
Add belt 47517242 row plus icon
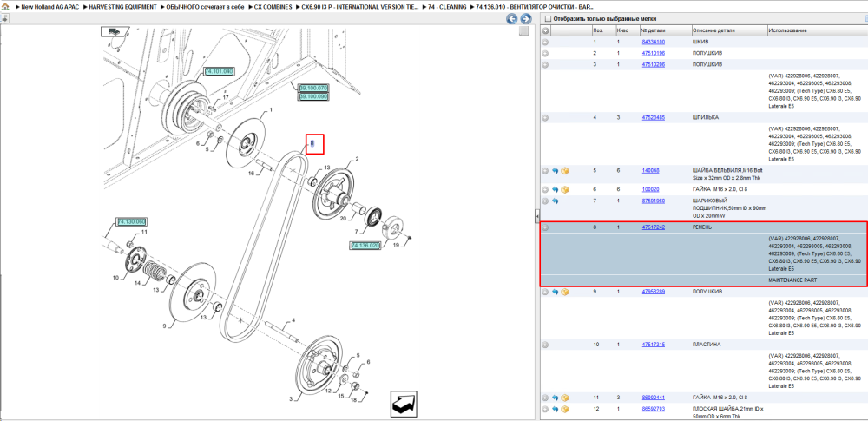point(545,227)
